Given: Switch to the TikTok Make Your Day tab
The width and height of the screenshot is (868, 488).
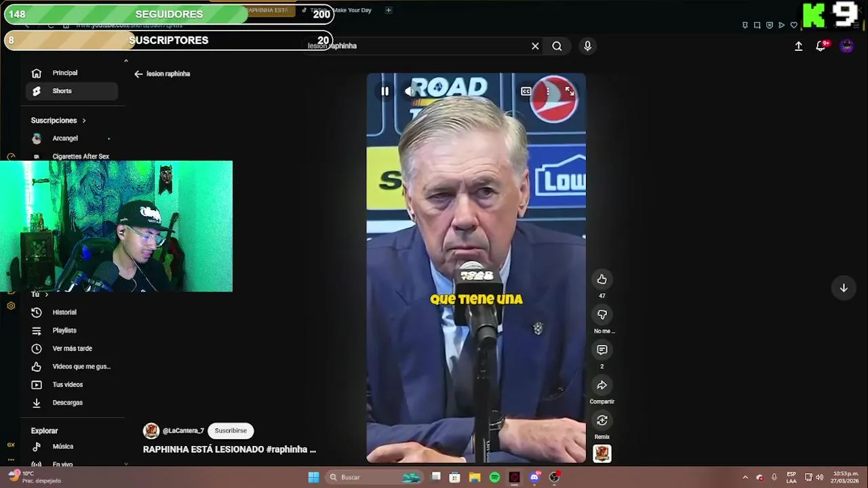Looking at the screenshot, I should (x=336, y=10).
